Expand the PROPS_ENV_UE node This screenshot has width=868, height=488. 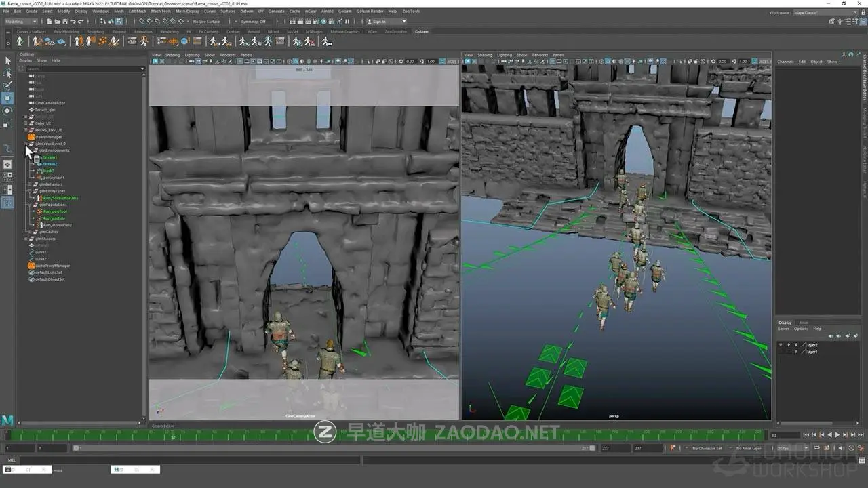26,130
